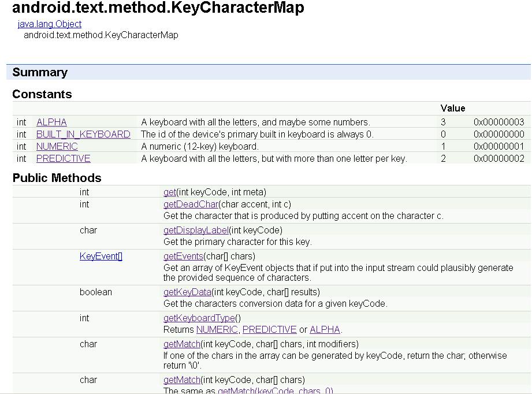
Task: Open the get(int keyCode, int meta) method
Action: pos(170,192)
